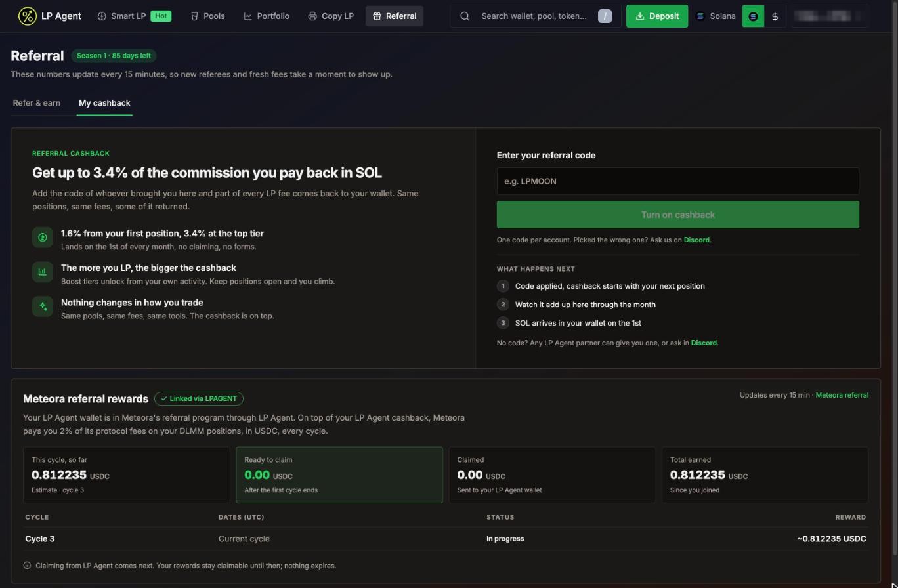Click the LP Agent percent logo icon
Viewport: 898px width, 588px height.
[x=28, y=16]
